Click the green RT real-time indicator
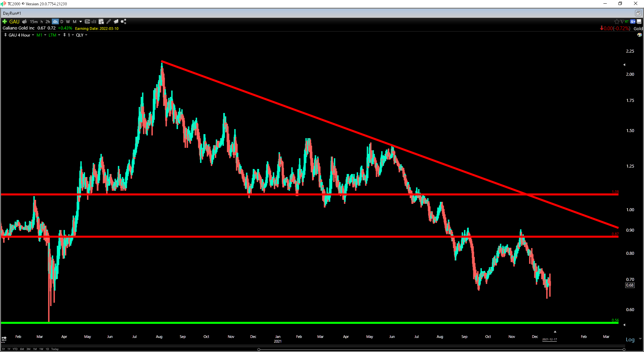644x352 pixels. click(627, 21)
